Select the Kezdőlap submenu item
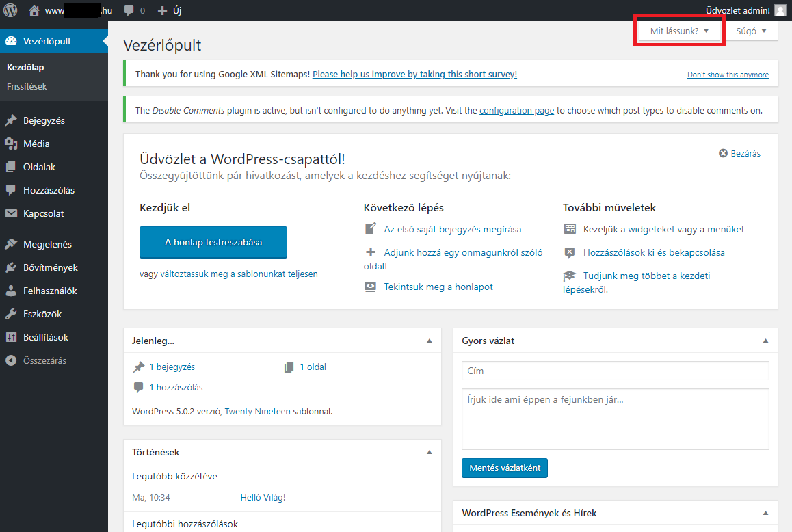Screen dimensions: 792x532 (x=25, y=67)
